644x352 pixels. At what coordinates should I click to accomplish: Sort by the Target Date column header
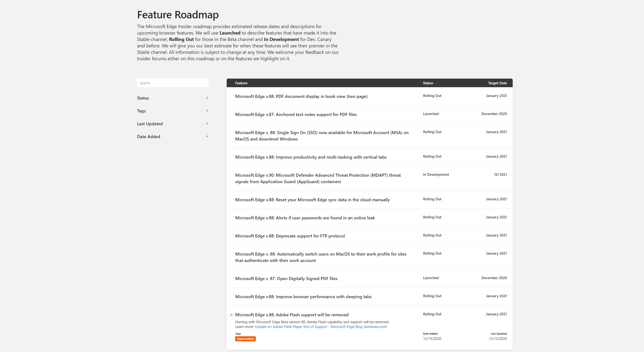[497, 83]
